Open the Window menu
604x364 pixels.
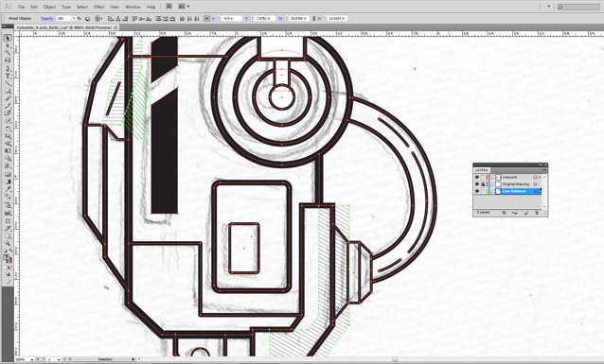(133, 7)
